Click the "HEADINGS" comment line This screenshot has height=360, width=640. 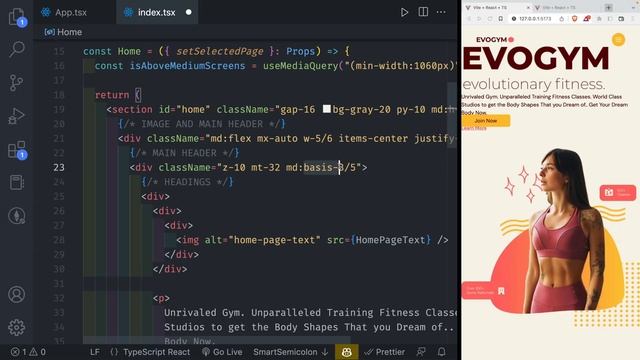click(x=187, y=182)
